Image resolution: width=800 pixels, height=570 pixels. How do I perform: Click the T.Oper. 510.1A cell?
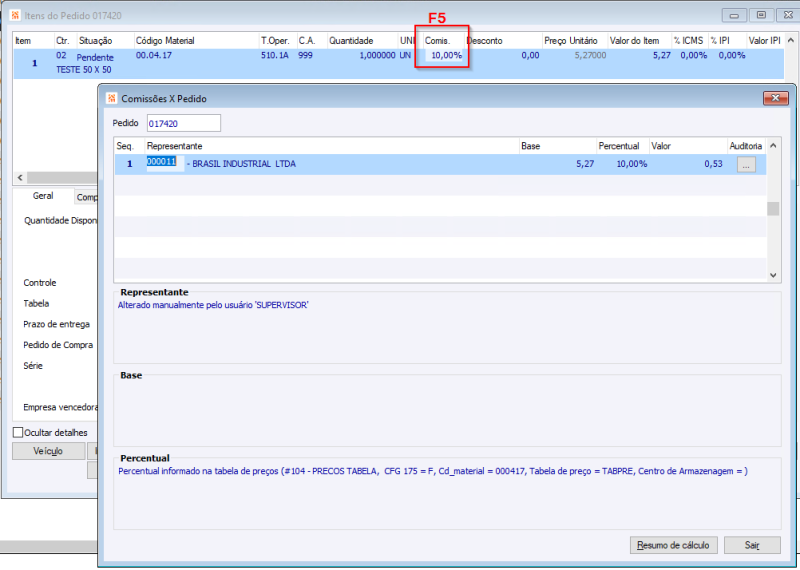[x=274, y=55]
